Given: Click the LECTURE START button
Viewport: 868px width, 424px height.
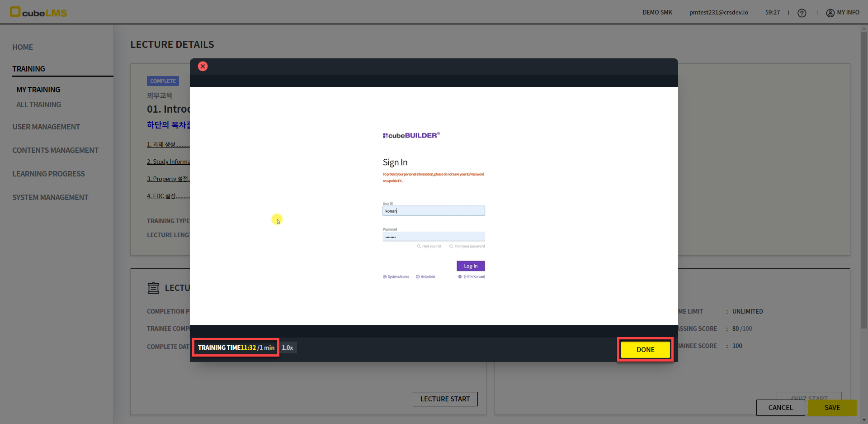Looking at the screenshot, I should (445, 399).
